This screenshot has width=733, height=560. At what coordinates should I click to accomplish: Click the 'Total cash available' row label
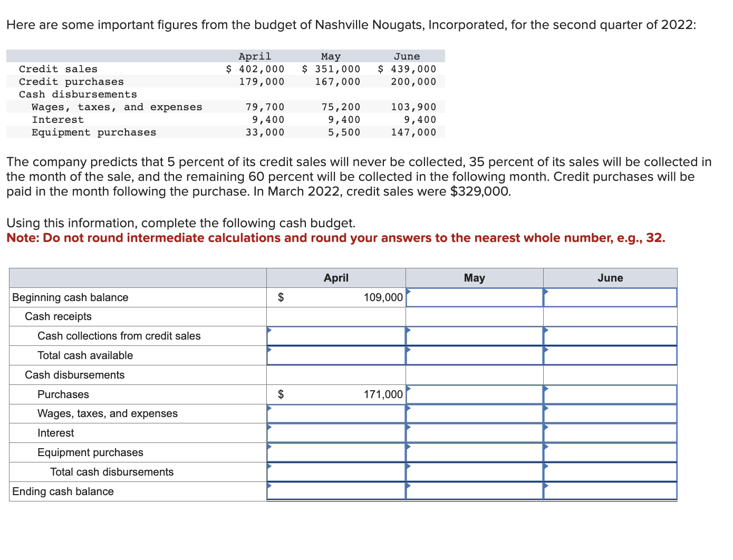coord(85,355)
